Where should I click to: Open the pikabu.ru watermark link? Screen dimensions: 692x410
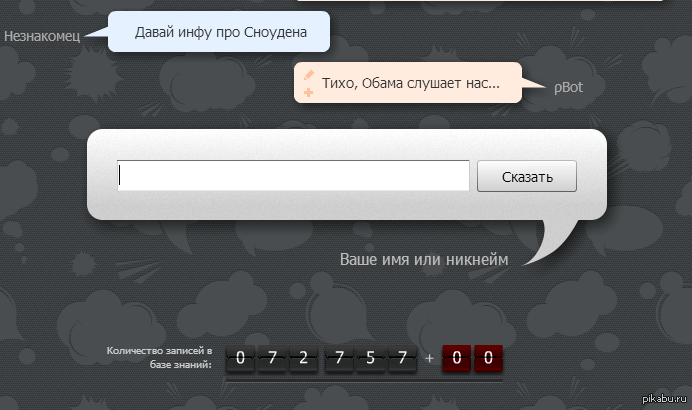[662, 400]
